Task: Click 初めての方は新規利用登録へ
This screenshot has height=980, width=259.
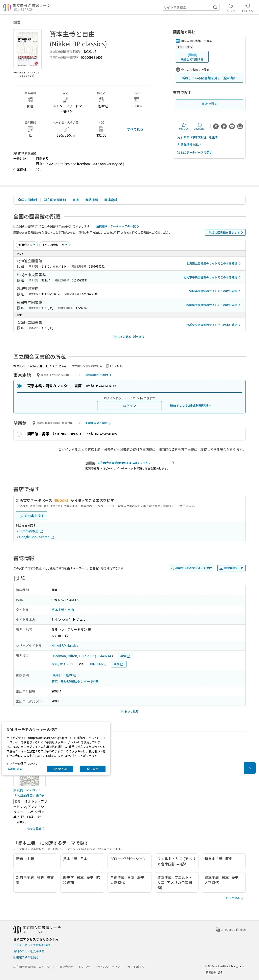Action: (x=191, y=406)
